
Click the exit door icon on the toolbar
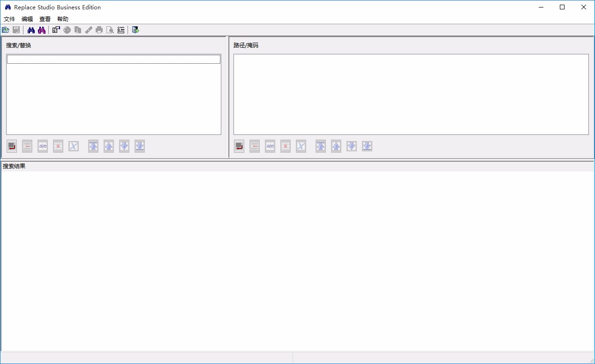[x=136, y=30]
